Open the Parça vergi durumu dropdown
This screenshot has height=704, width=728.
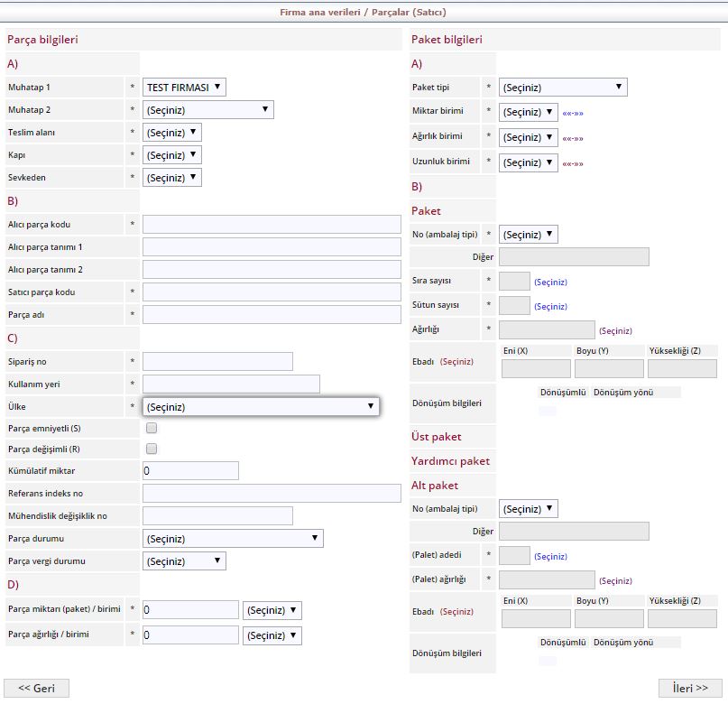(184, 561)
